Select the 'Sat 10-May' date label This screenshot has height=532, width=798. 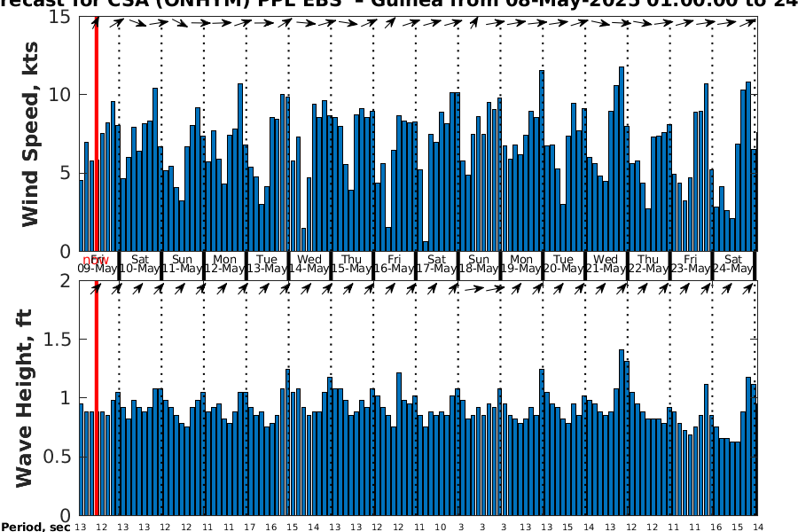139,263
